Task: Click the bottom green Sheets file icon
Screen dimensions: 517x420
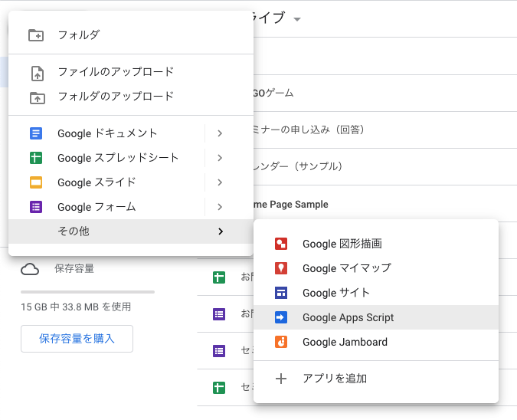Action: coord(219,388)
